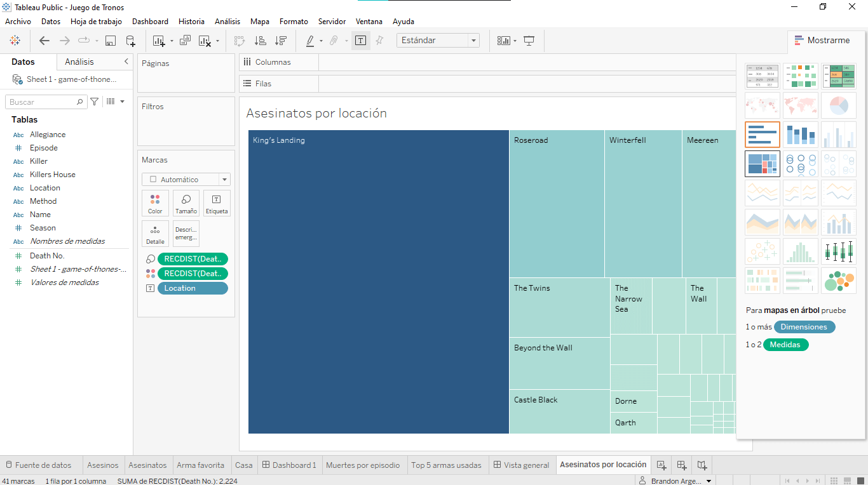Switch to the Dashboard 1 tab
The height and width of the screenshot is (485, 868).
point(289,465)
